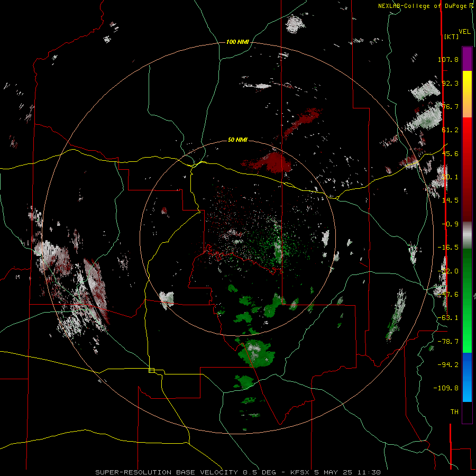
Task: Click the -63.1 legend value
Action: (448, 318)
